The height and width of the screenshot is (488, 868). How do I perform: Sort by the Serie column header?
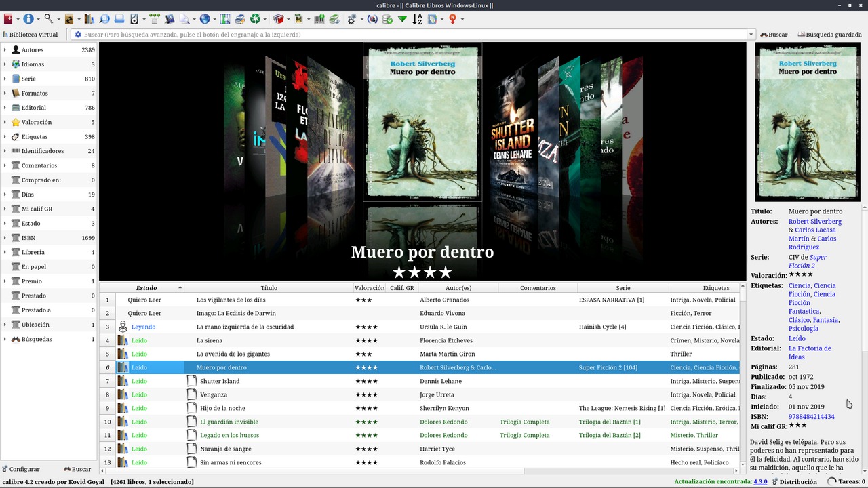pyautogui.click(x=623, y=288)
